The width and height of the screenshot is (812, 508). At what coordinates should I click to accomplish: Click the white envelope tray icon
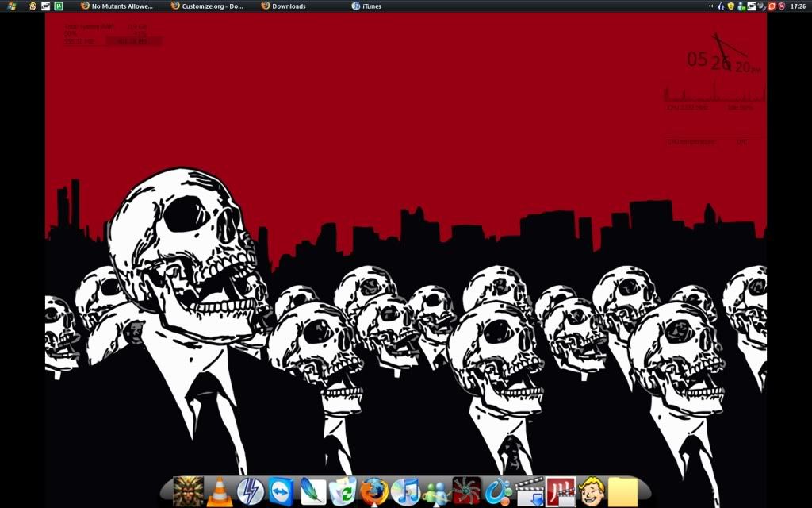click(752, 6)
